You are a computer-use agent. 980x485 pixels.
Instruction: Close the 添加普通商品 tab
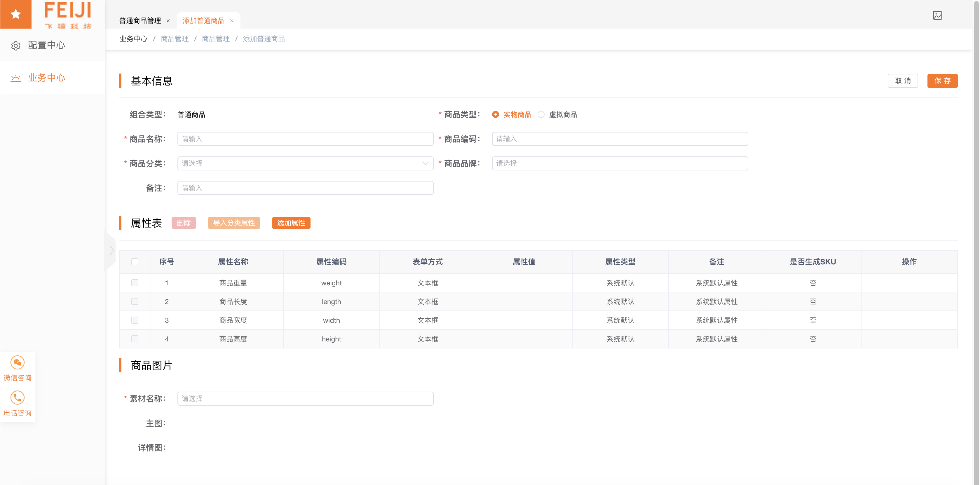click(x=232, y=21)
